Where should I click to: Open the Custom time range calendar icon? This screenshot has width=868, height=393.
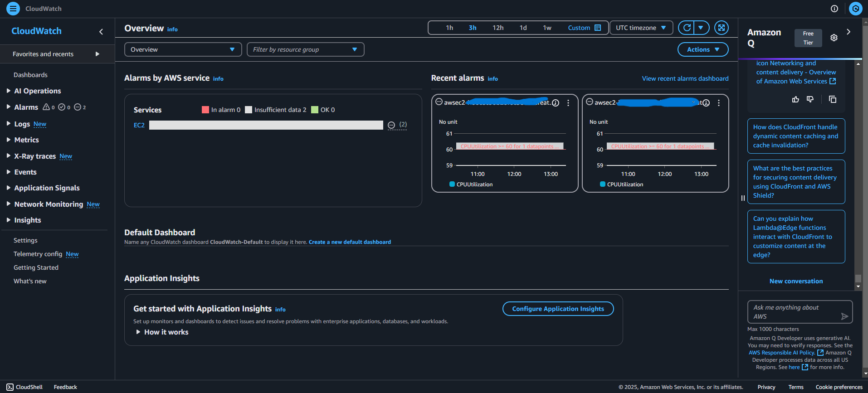click(x=598, y=28)
